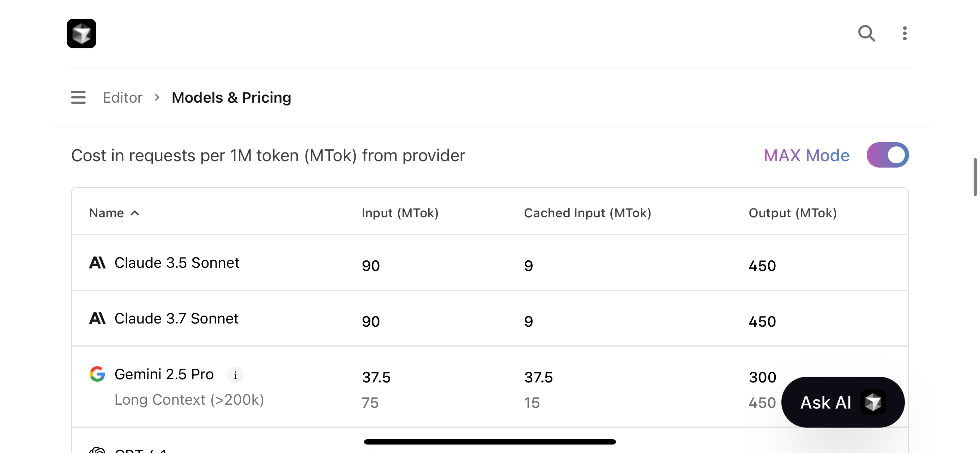Click the Google icon beside Gemini 2.5 Pro
980x453 pixels.
tap(97, 374)
